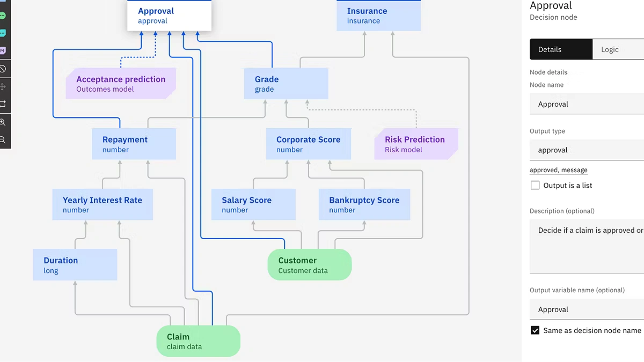Select the Risk Prediction model node
Viewport: 644px width, 362px height.
(x=415, y=144)
